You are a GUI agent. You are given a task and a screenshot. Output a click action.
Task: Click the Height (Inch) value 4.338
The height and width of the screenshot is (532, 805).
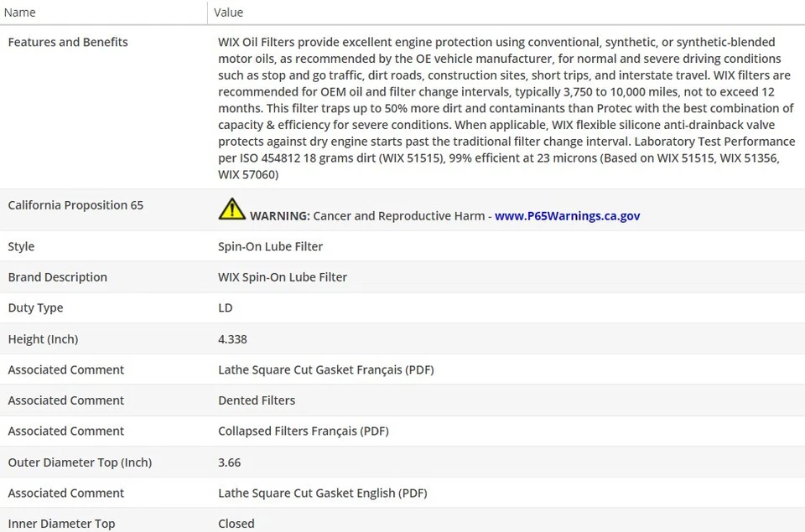tap(232, 339)
